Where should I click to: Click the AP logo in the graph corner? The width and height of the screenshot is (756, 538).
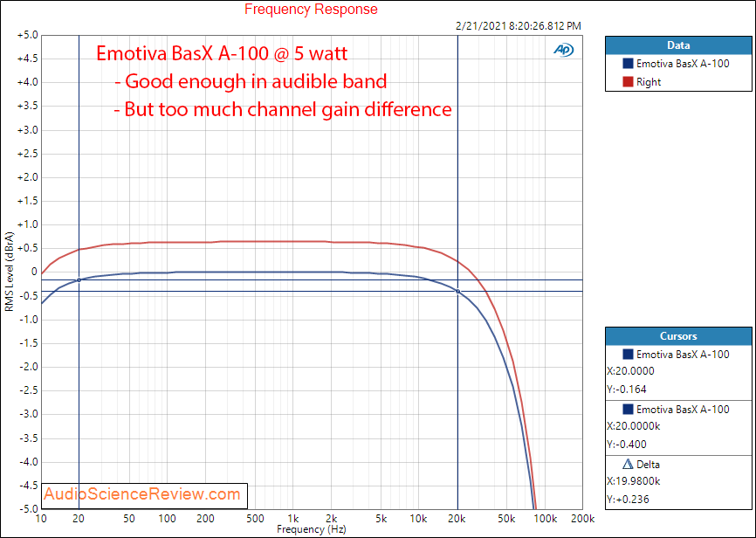click(563, 50)
